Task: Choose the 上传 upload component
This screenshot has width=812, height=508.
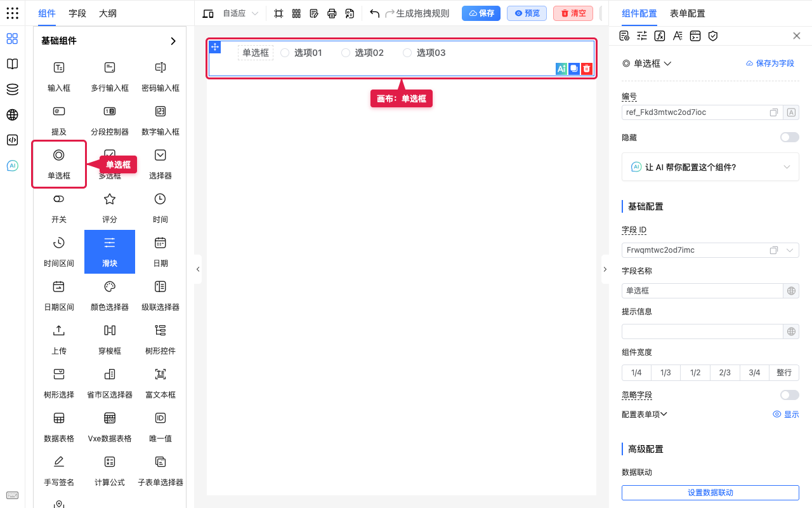Action: (59, 339)
